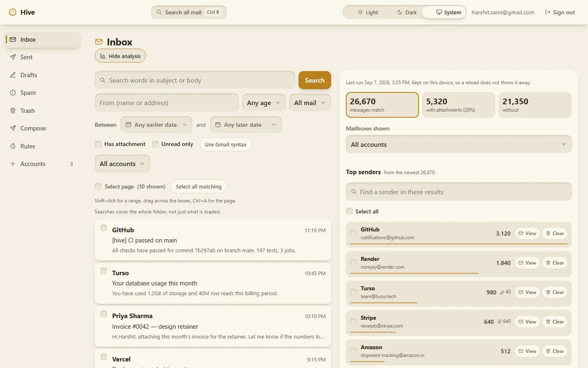This screenshot has height=368, width=588.
Task: Open the Search all mail box
Action: click(189, 12)
